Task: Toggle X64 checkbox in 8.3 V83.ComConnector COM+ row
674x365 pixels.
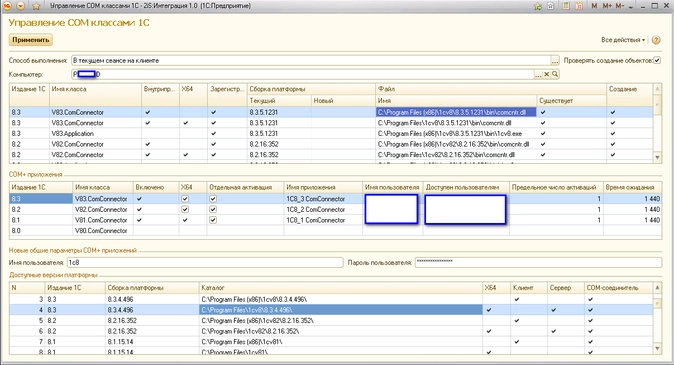Action: click(x=185, y=199)
